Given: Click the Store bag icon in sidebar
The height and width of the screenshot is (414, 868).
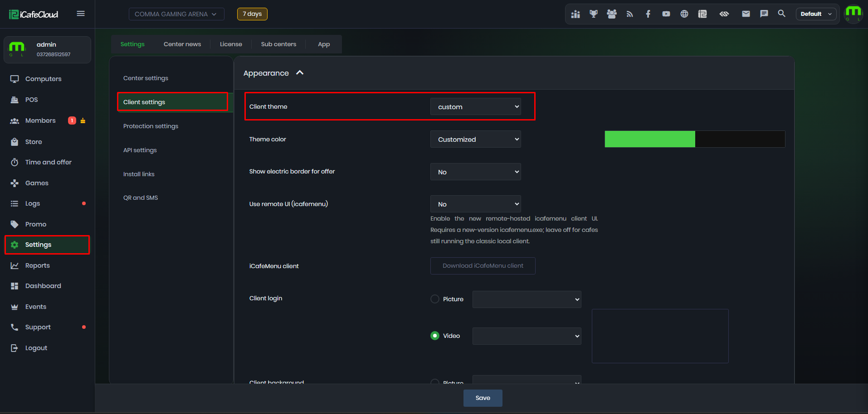Looking at the screenshot, I should [x=15, y=142].
